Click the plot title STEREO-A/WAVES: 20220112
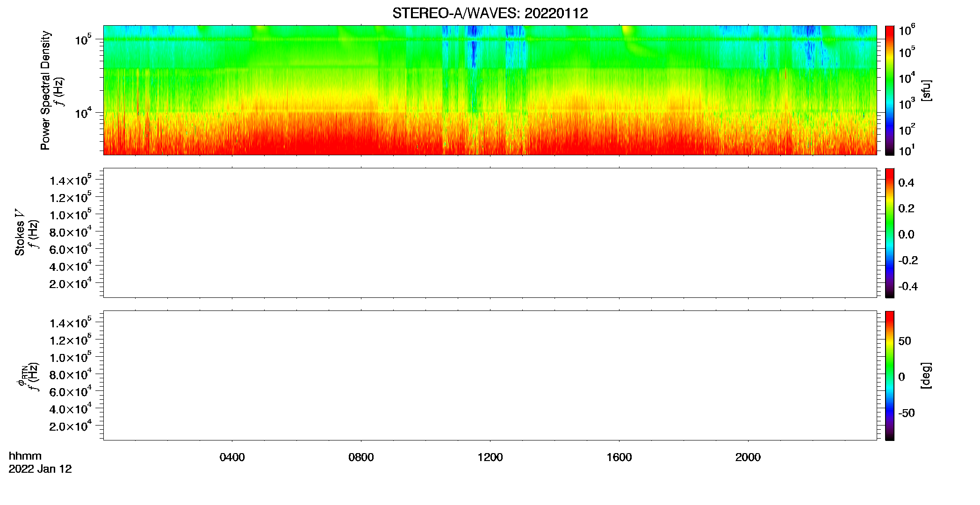This screenshot has width=980, height=505. coord(490,14)
